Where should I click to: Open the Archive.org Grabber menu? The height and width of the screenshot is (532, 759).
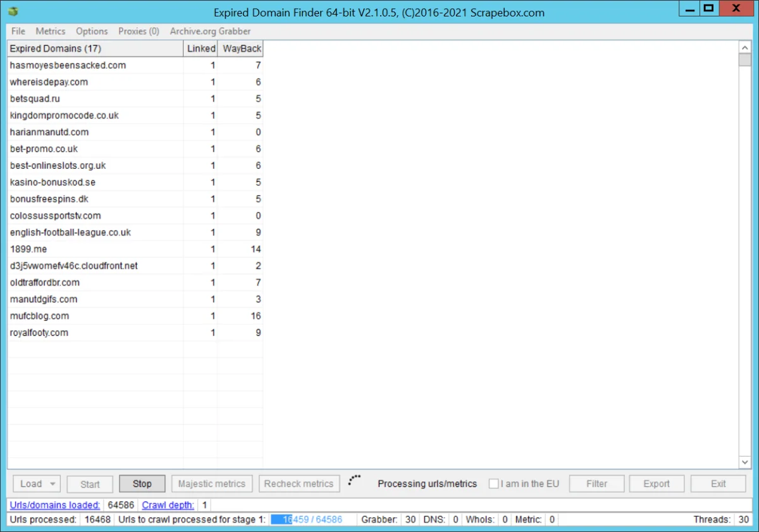[210, 31]
